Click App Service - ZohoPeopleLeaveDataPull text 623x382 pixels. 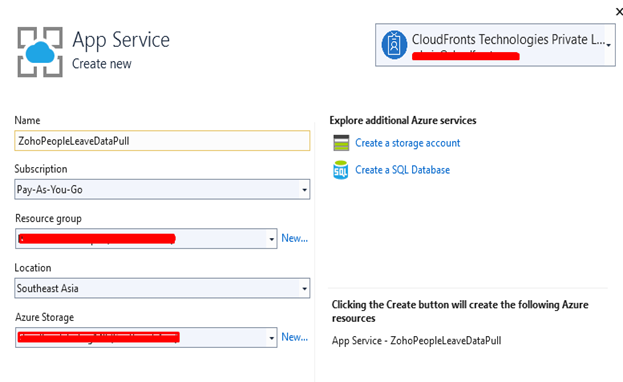click(416, 341)
